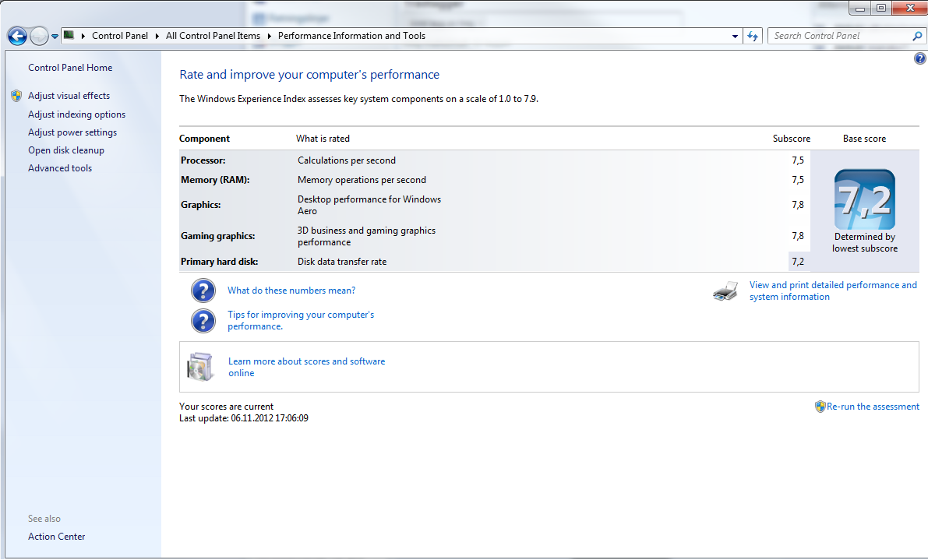Select the Memory (RAM) row label

[x=215, y=180]
